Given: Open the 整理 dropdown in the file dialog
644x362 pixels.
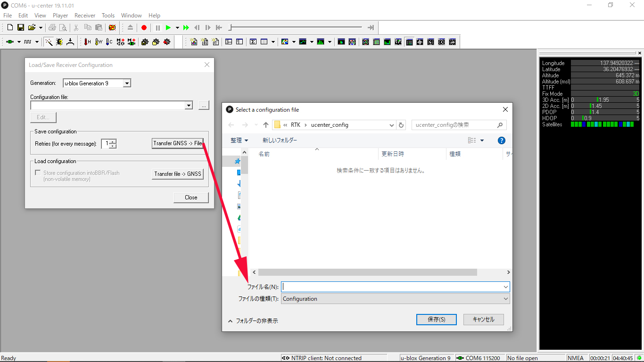Looking at the screenshot, I should pos(239,140).
